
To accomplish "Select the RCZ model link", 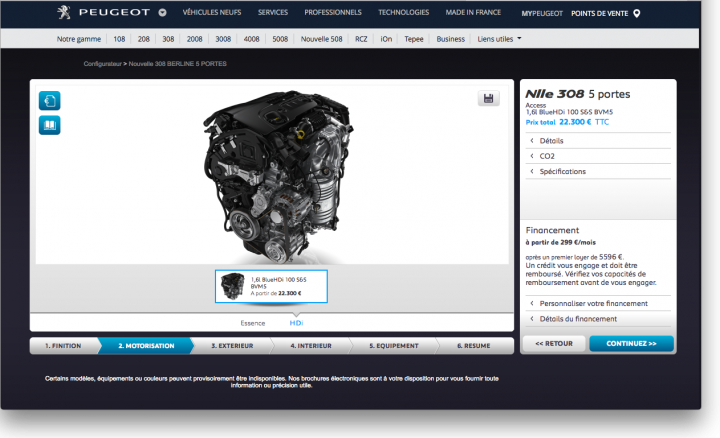I will (x=361, y=39).
